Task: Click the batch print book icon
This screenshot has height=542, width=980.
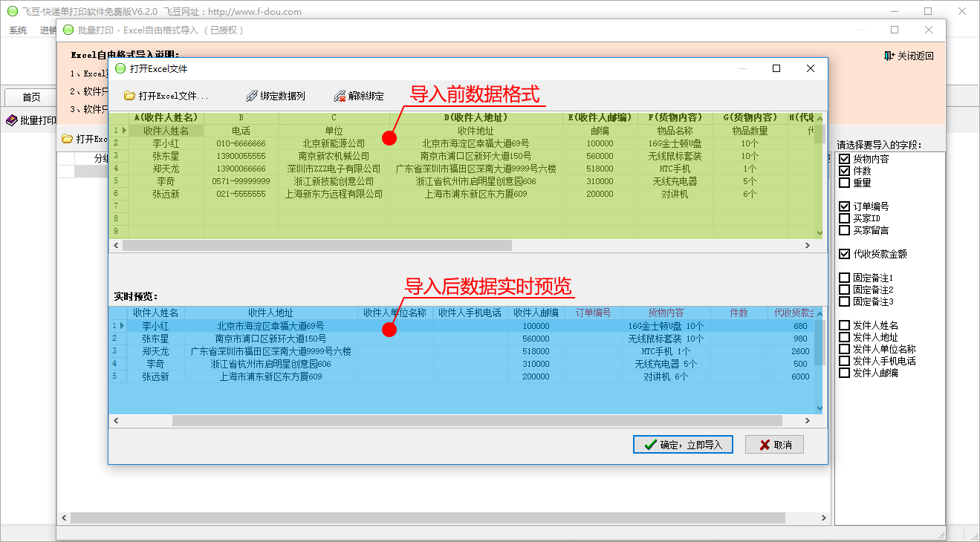Action: tap(11, 120)
